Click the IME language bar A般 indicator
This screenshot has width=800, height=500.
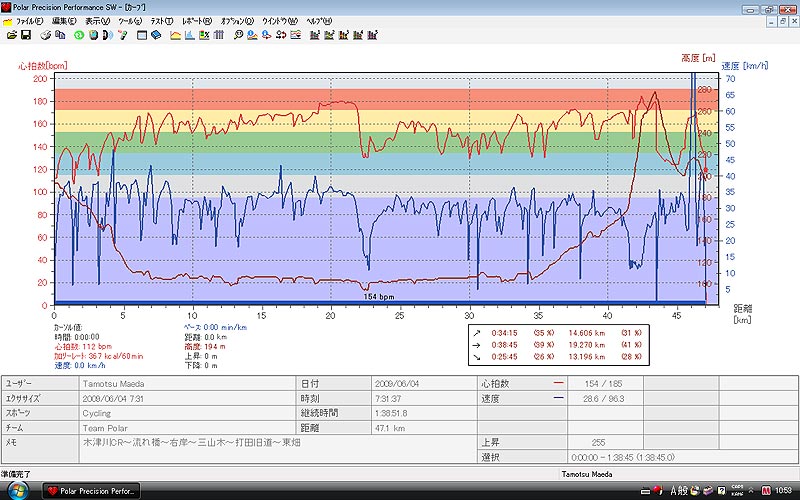point(679,491)
